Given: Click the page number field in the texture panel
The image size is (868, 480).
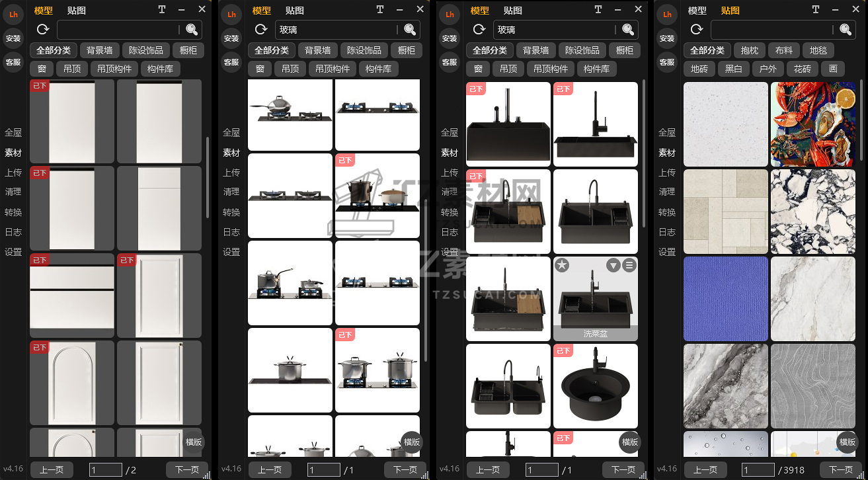Looking at the screenshot, I should [x=758, y=470].
